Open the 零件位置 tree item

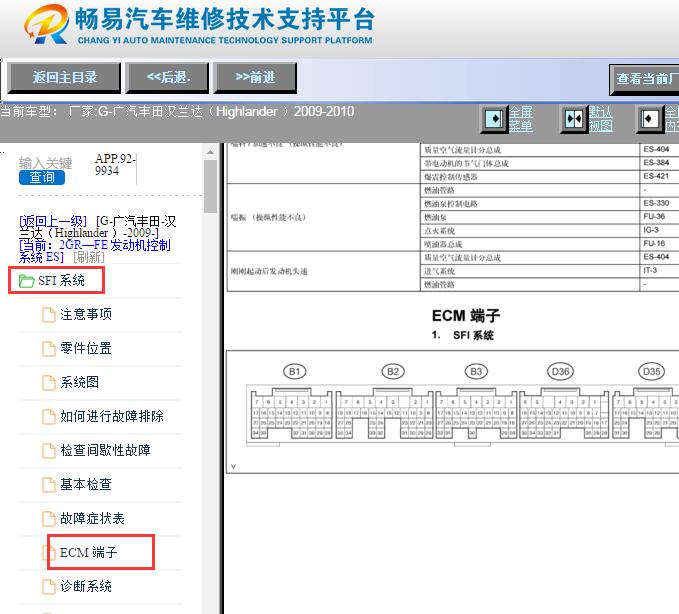(x=86, y=349)
